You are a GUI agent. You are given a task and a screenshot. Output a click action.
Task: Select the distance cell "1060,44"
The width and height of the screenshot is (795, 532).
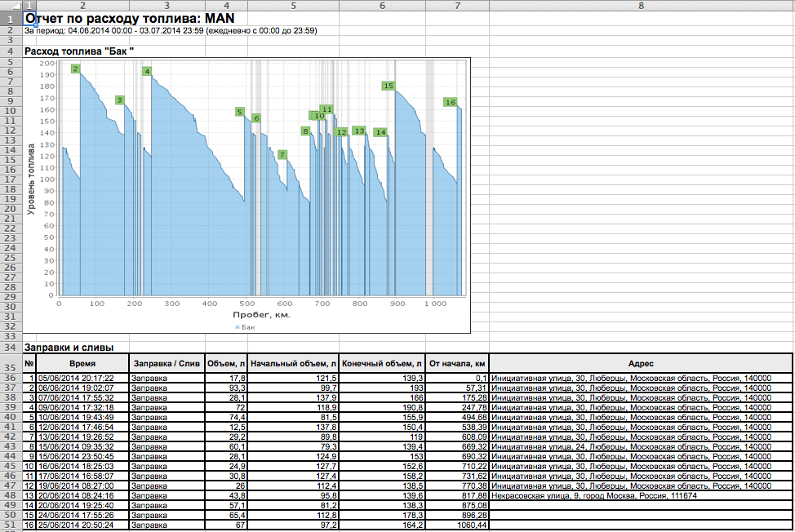[457, 525]
